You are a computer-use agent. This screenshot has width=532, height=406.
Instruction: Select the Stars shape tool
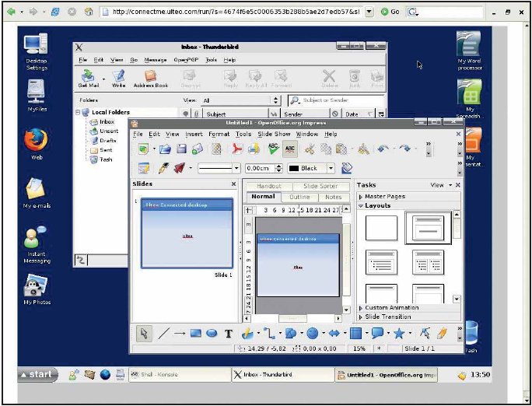click(399, 334)
